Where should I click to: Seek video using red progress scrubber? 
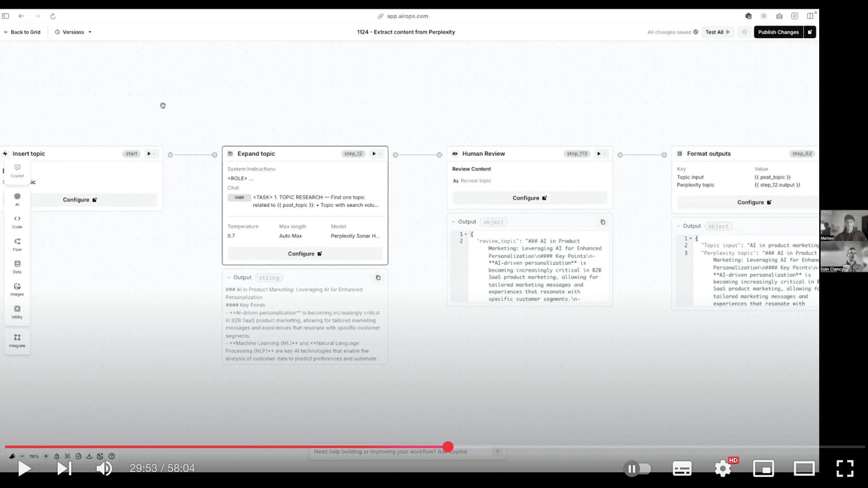click(448, 447)
